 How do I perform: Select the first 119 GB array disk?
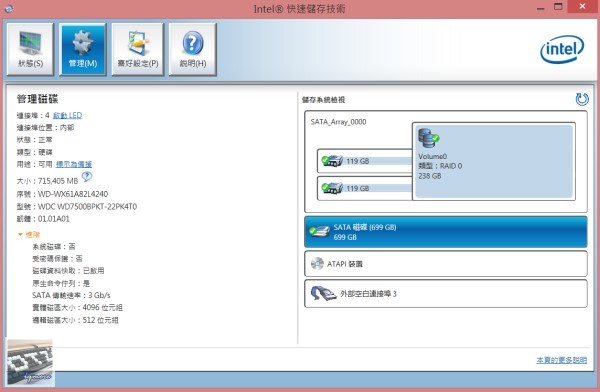[x=365, y=161]
